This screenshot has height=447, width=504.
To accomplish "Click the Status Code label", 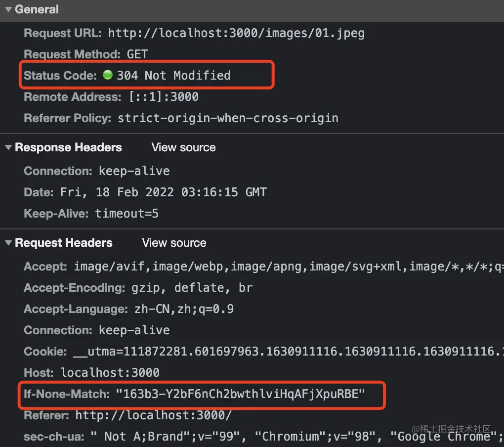I will 60,75.
